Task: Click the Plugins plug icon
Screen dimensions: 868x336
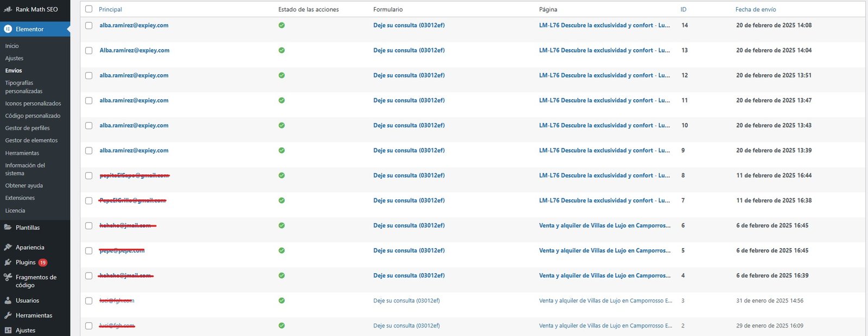Action: coord(8,262)
